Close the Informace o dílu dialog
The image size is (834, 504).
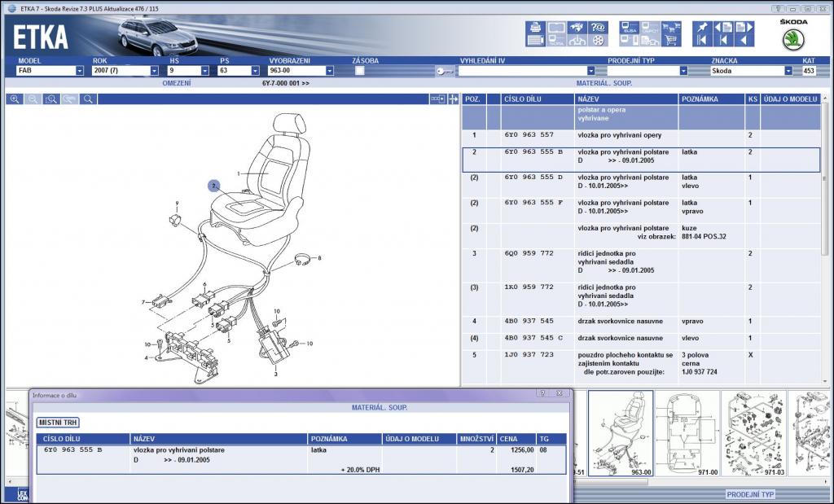[559, 393]
